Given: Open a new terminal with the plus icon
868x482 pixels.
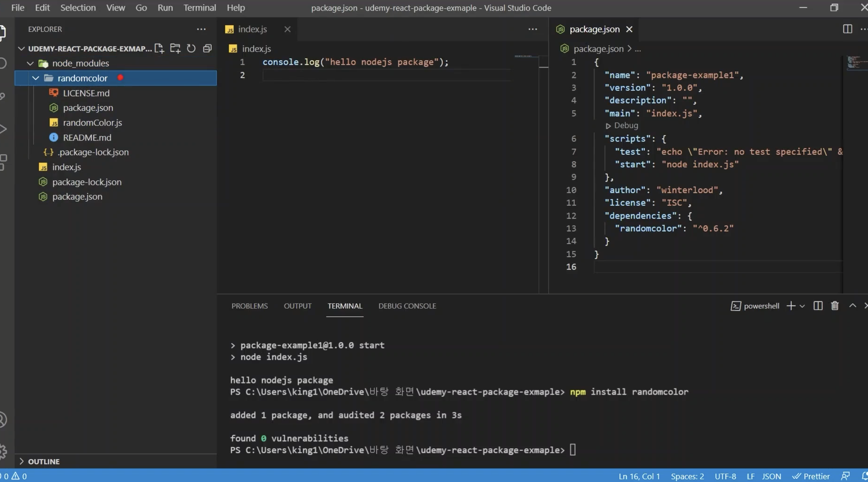Looking at the screenshot, I should (x=790, y=306).
